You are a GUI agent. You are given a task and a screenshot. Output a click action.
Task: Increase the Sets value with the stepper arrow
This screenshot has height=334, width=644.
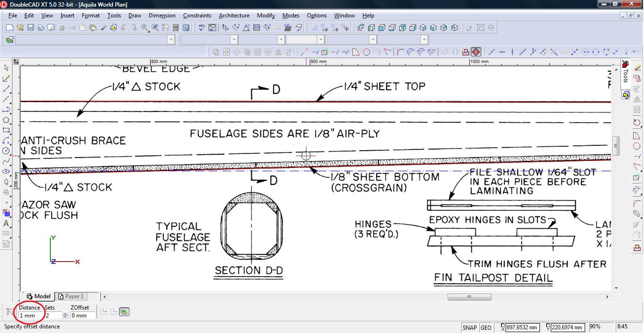65,314
